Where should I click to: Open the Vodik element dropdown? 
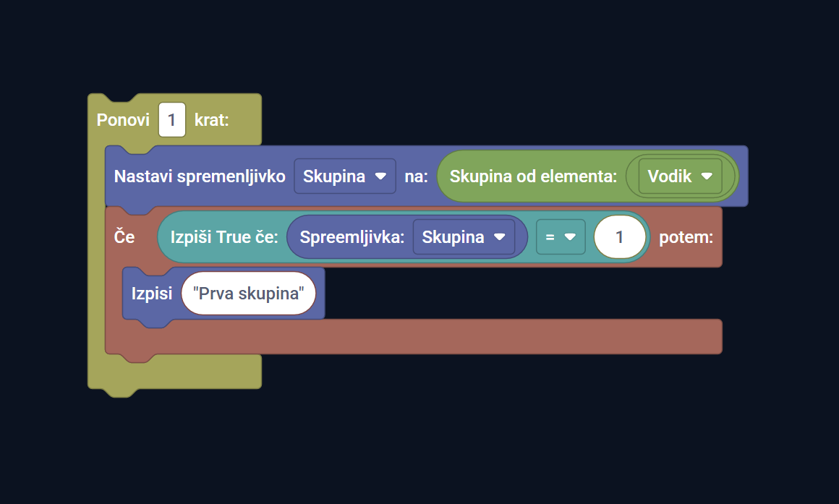click(x=680, y=176)
